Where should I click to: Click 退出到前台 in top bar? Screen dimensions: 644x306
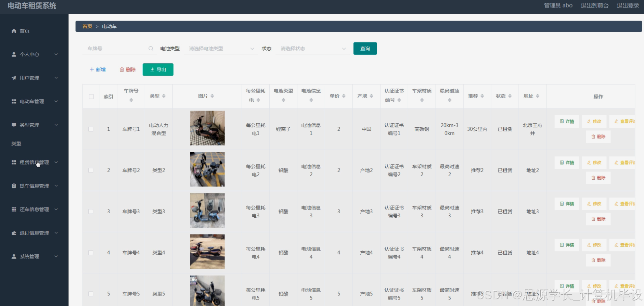coord(595,5)
